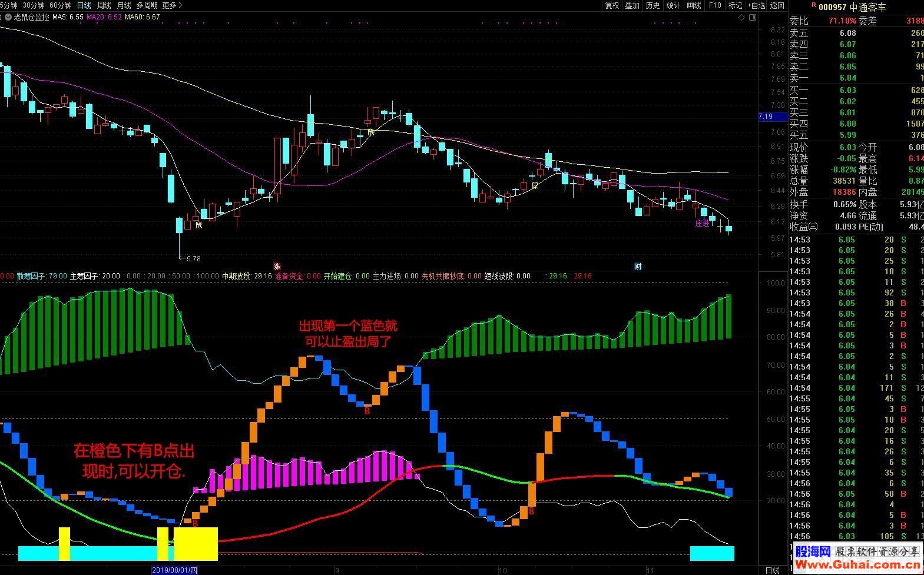
Task: Expand the 更多 period options
Action: (x=172, y=5)
